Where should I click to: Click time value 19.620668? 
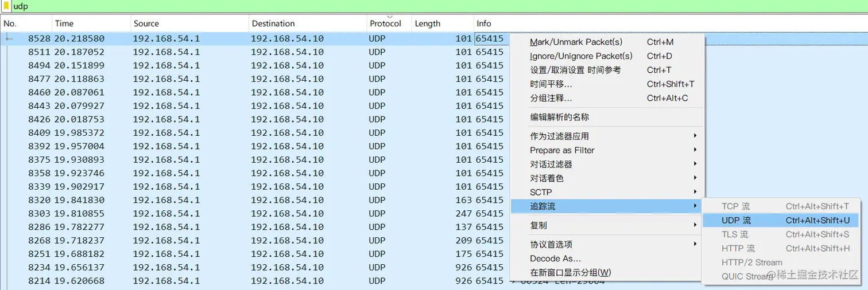pos(79,281)
